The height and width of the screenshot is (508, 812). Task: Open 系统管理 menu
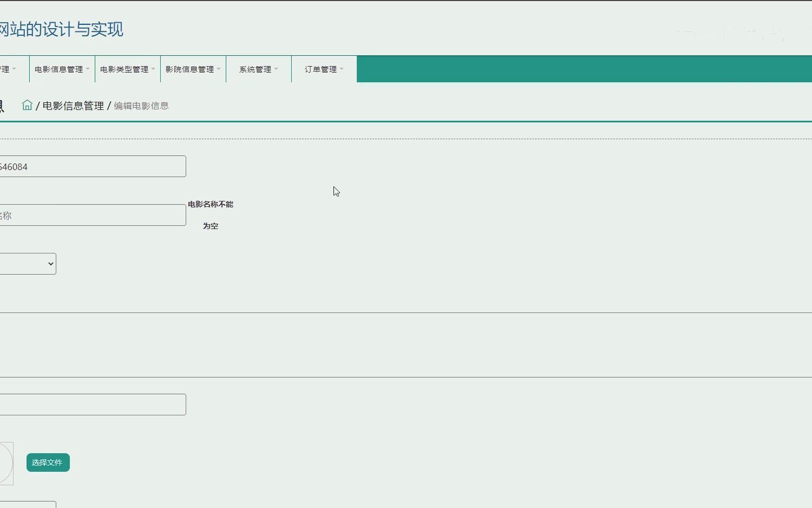click(259, 69)
